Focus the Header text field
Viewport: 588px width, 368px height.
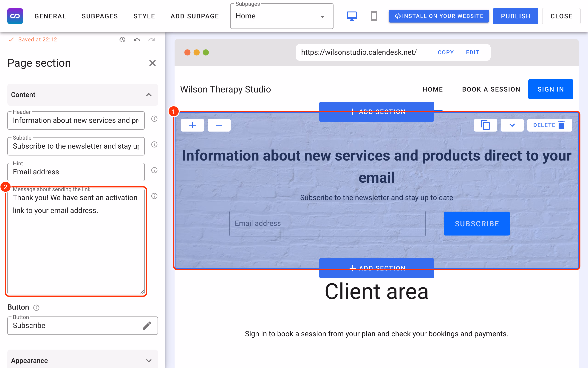pyautogui.click(x=76, y=121)
